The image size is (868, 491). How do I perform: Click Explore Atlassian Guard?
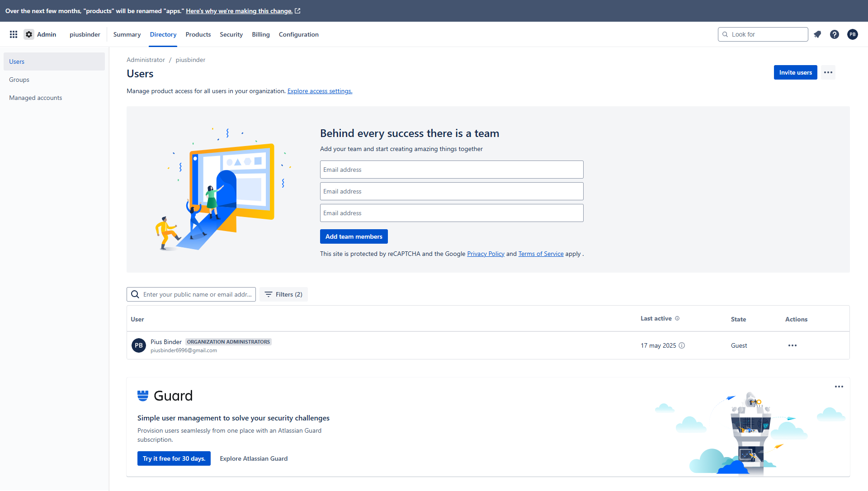254,458
